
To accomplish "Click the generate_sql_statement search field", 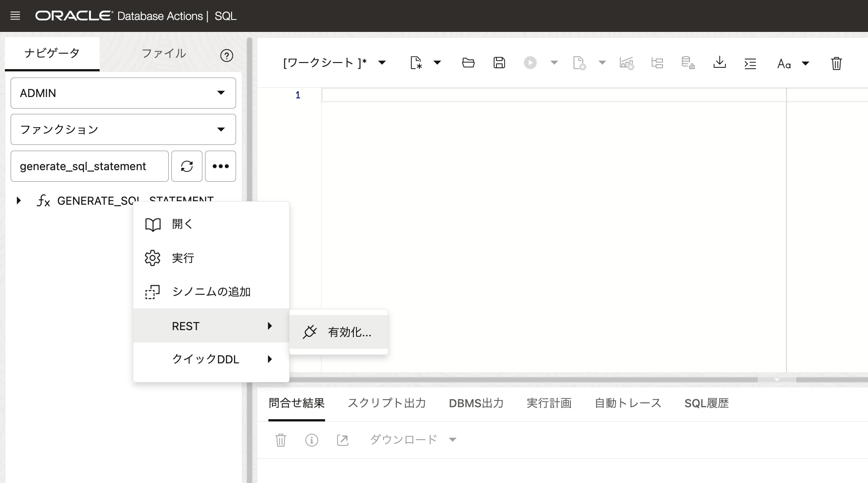I will click(89, 166).
